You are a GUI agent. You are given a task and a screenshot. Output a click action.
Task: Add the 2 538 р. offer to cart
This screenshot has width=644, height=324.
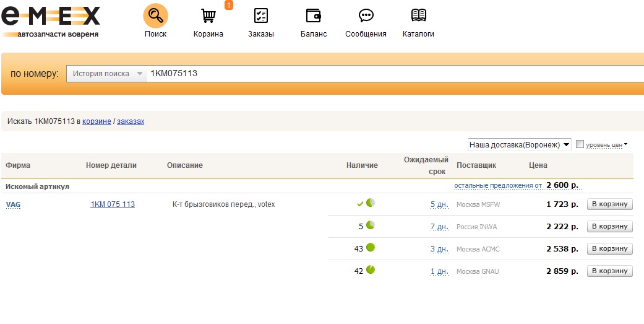(x=609, y=248)
